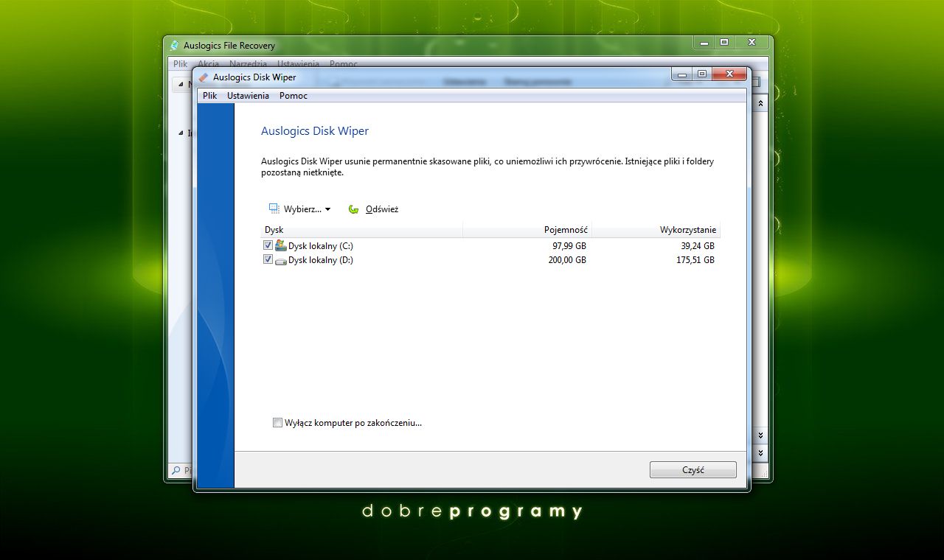This screenshot has height=560, width=944.
Task: Minimize the File Recovery window
Action: click(704, 43)
